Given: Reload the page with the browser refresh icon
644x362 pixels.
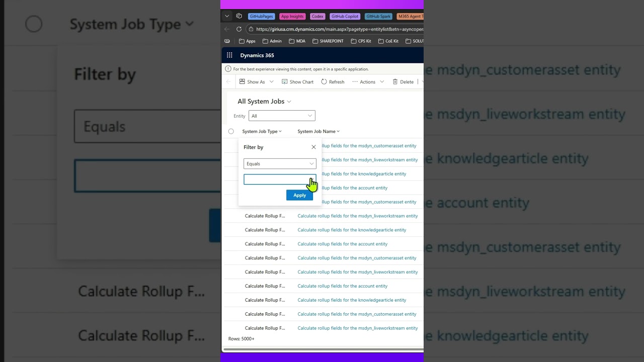Looking at the screenshot, I should [x=239, y=29].
